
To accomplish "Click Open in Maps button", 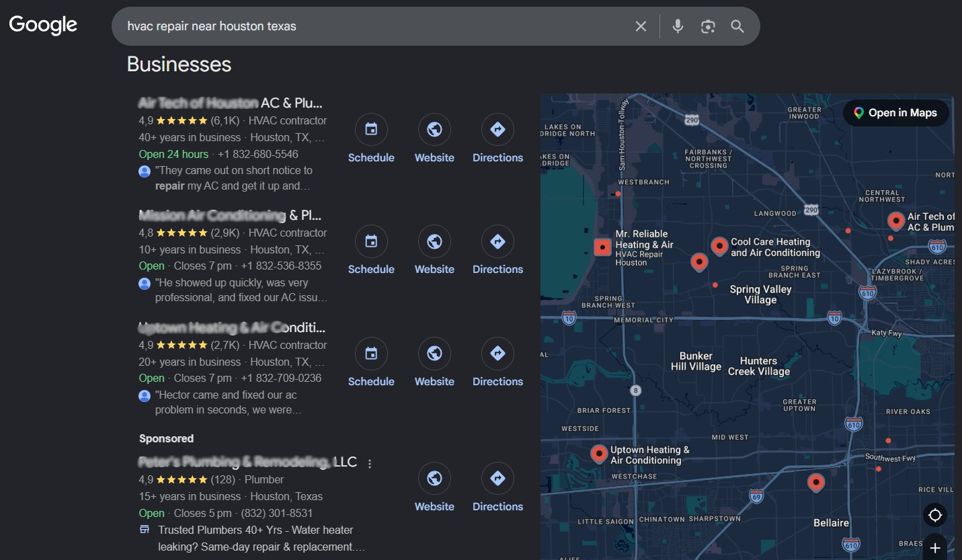I will click(895, 113).
